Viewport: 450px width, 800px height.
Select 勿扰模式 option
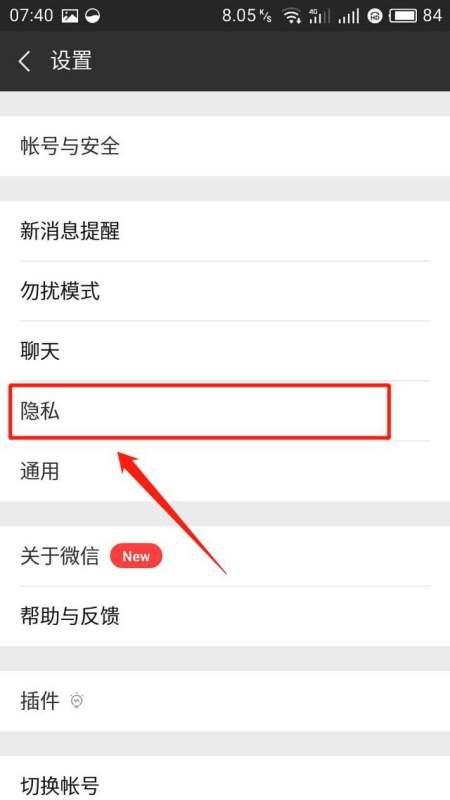225,291
